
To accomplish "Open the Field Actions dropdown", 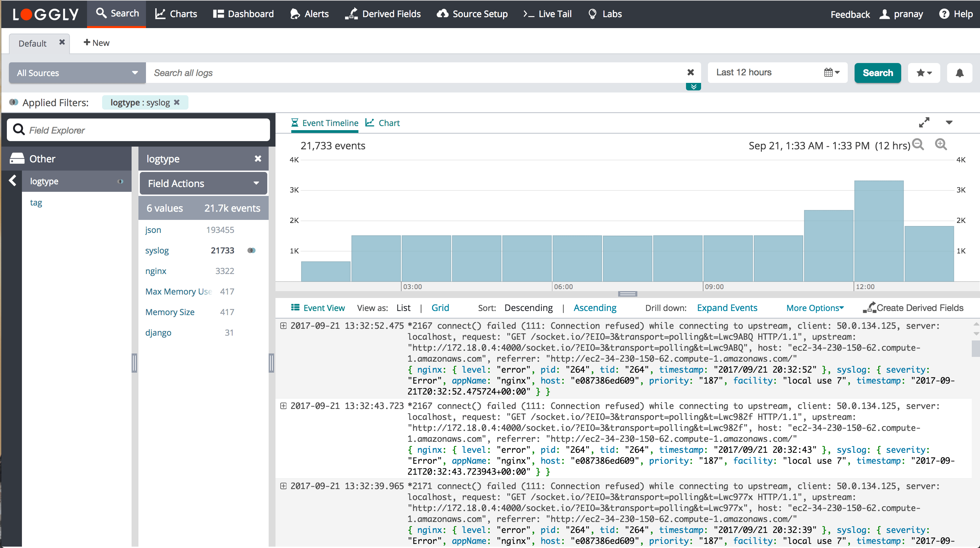I will coord(203,183).
